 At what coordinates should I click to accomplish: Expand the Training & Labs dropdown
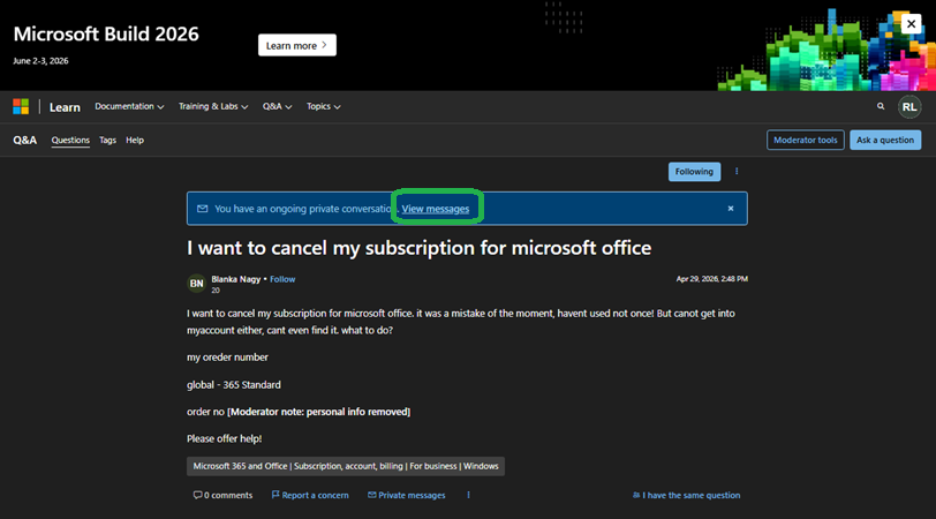[x=213, y=106]
